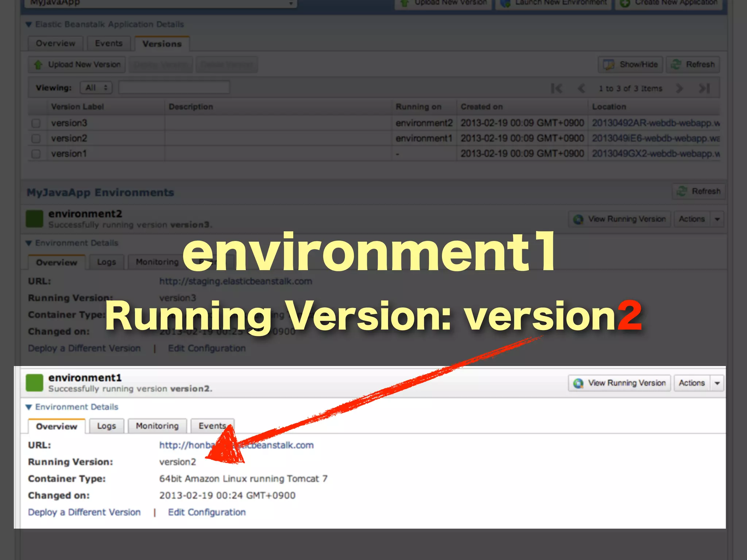
Task: Select environment1 Overview tab
Action: click(57, 426)
